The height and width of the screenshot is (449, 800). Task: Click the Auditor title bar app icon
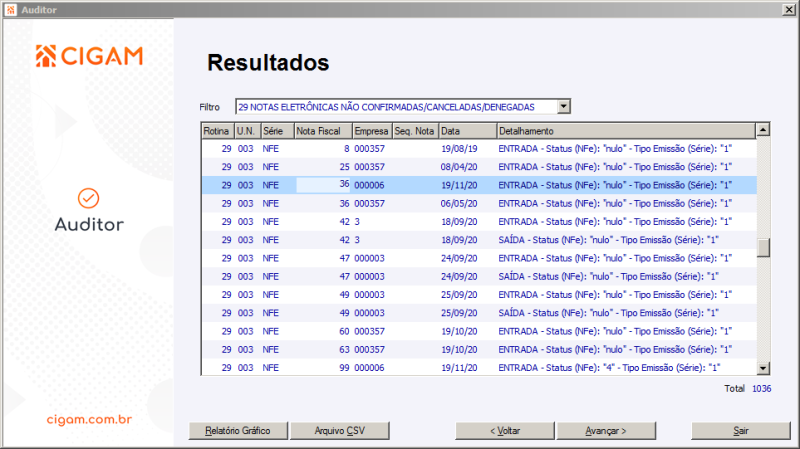coord(10,10)
